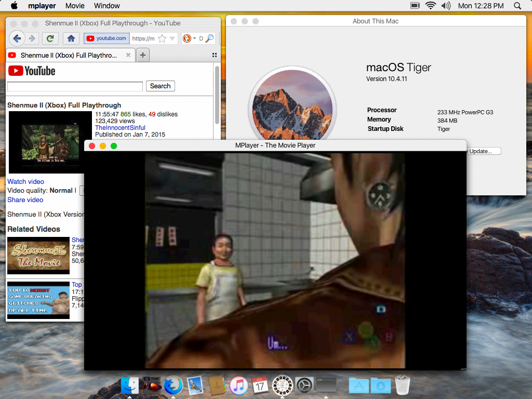
Task: Click the Software Update button in About This Mac
Action: [484, 151]
